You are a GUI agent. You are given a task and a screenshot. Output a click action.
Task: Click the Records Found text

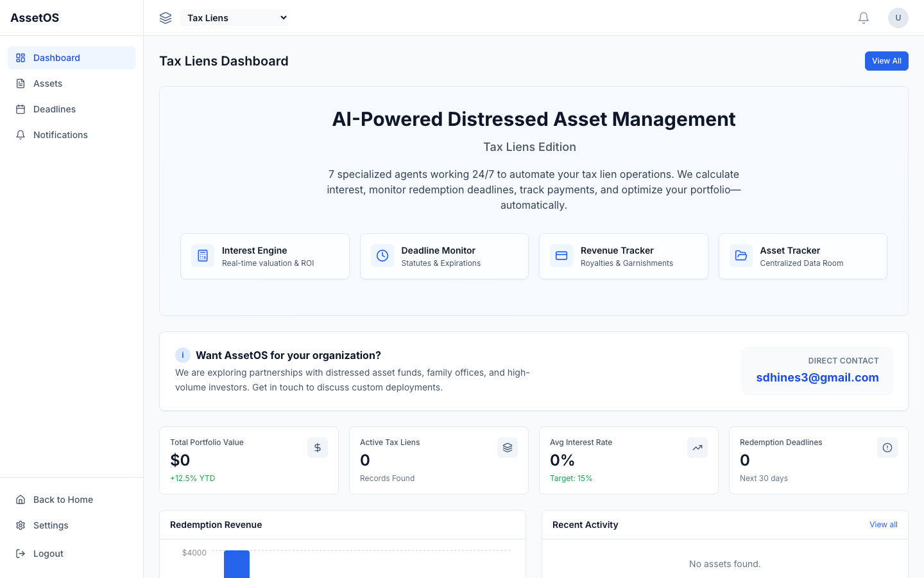(x=388, y=478)
